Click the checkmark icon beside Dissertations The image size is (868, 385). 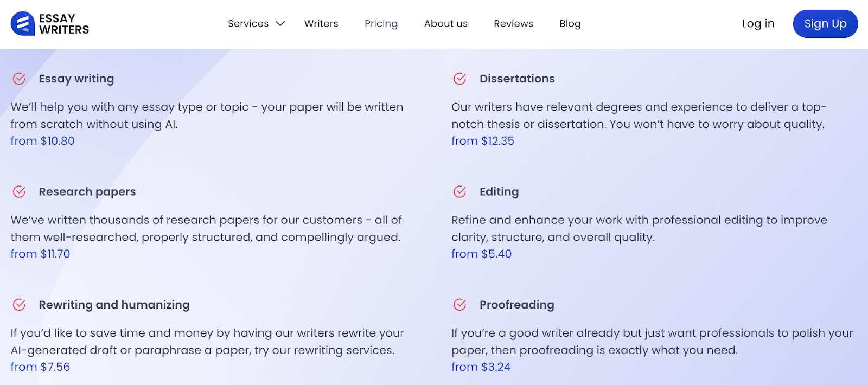click(x=459, y=79)
